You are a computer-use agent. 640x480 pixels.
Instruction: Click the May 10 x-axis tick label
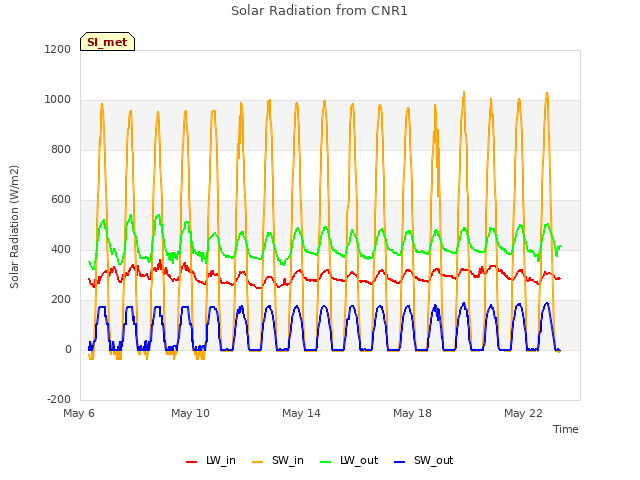coord(190,413)
